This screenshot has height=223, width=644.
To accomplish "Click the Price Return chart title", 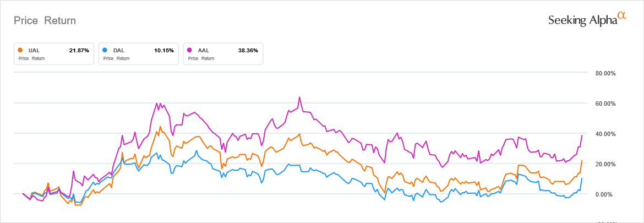I will (45, 20).
